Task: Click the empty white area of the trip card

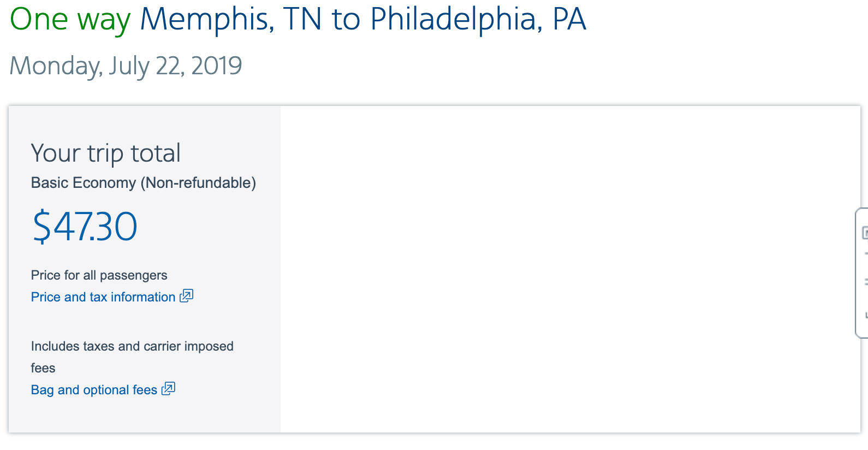Action: point(568,269)
